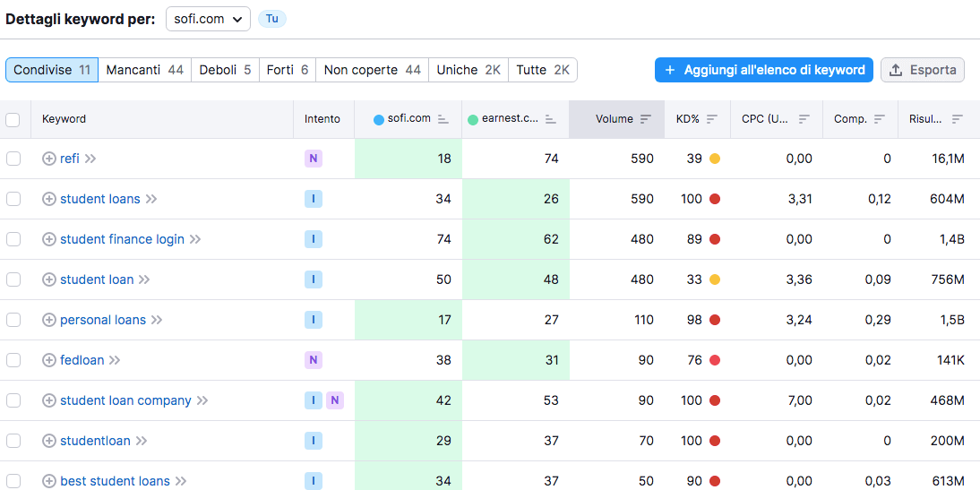
Task: Click the red KD indicator for 'studentloan'
Action: coord(715,441)
